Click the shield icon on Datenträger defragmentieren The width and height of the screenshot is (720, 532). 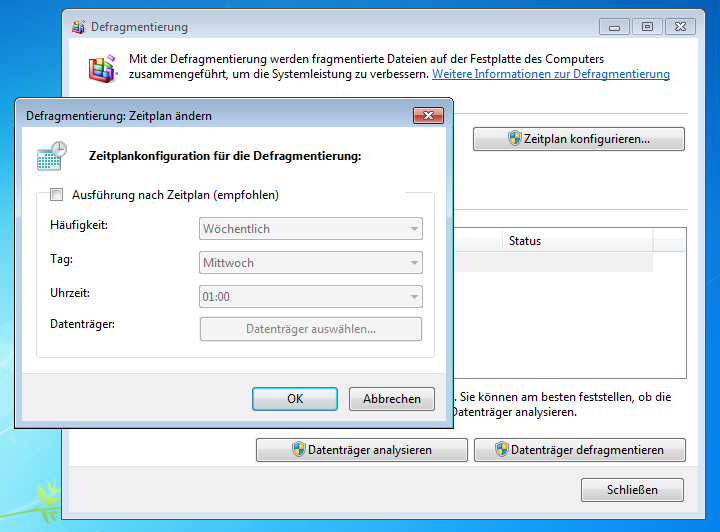click(502, 449)
